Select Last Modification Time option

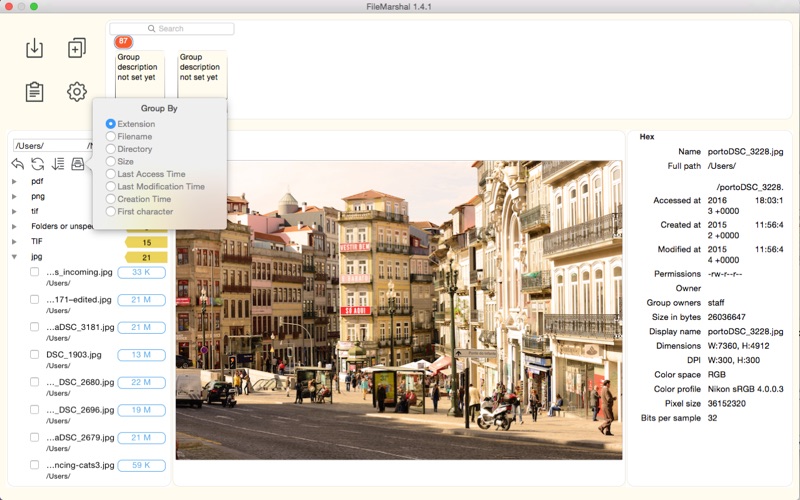tap(111, 186)
